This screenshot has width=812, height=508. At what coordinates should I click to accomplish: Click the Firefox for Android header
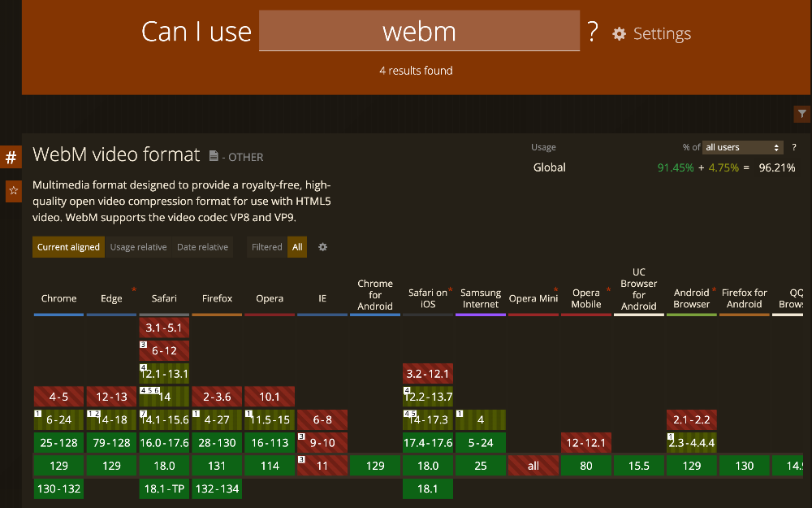tap(744, 298)
